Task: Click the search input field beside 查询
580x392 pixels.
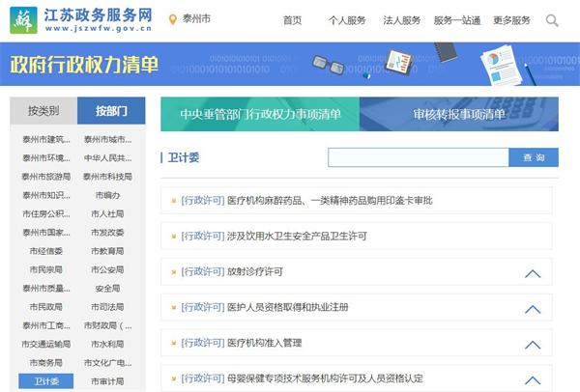Action: click(418, 157)
